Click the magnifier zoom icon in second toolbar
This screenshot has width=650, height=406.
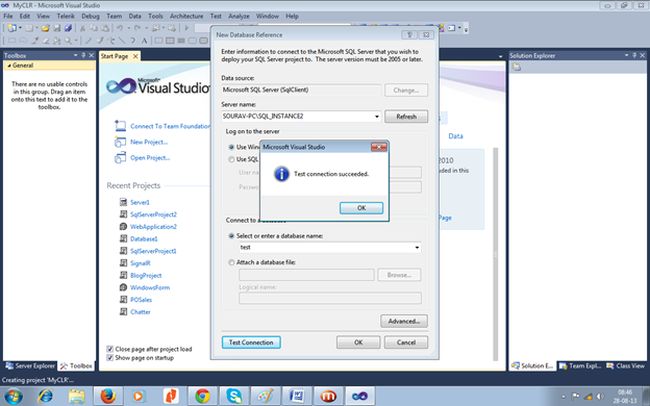(68, 41)
